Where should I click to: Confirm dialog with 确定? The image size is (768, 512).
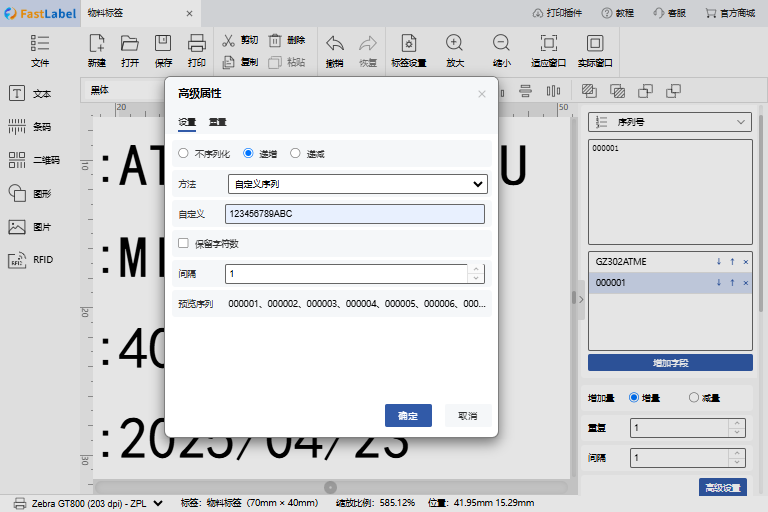(408, 415)
